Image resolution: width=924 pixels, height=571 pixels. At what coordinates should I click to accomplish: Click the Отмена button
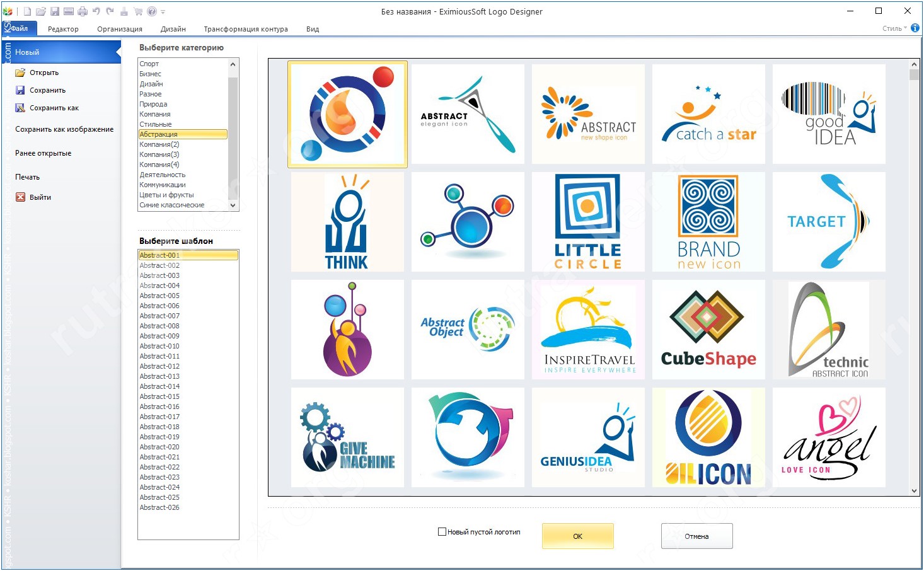click(x=696, y=536)
